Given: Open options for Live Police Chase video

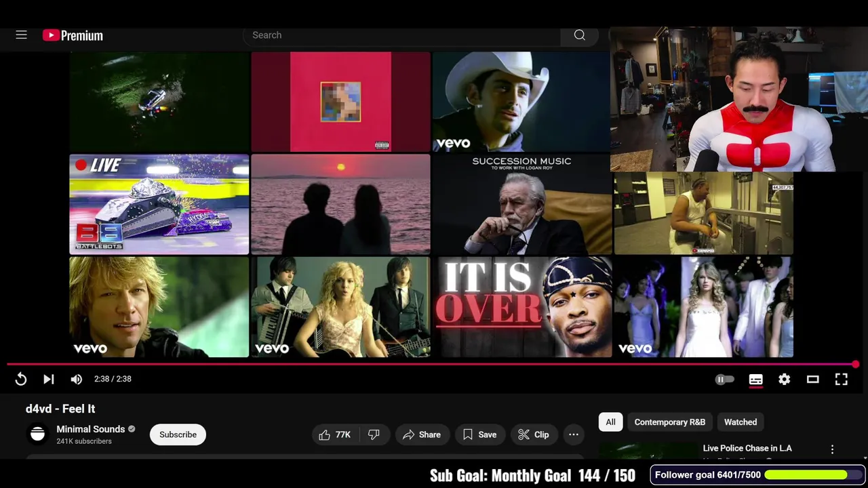Looking at the screenshot, I should click(x=832, y=449).
